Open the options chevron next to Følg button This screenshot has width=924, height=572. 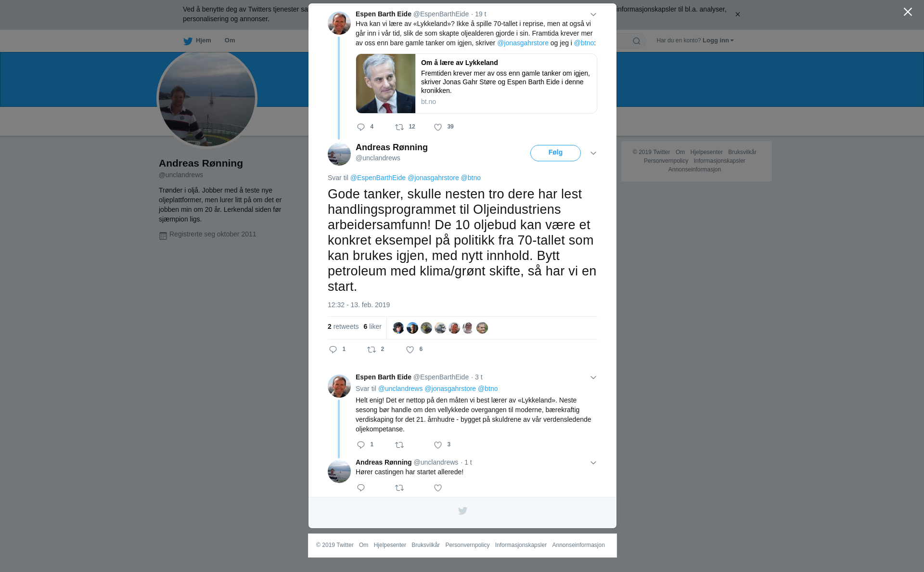point(593,153)
